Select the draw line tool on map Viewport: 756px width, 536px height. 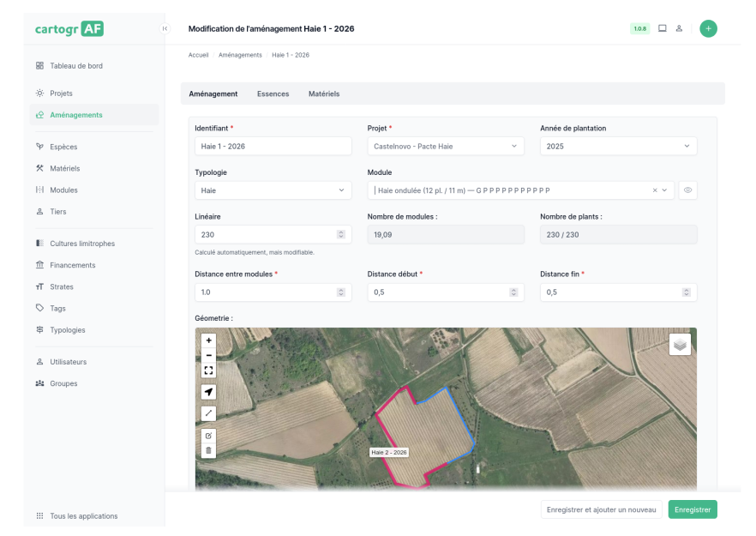[209, 413]
